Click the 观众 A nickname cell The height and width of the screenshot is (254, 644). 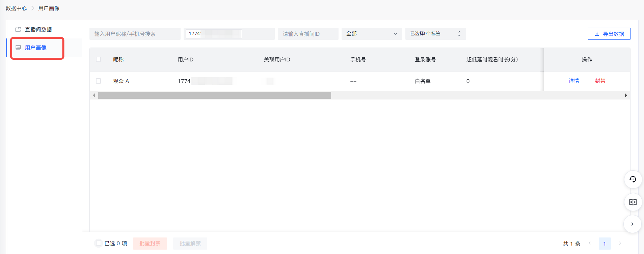coord(121,81)
